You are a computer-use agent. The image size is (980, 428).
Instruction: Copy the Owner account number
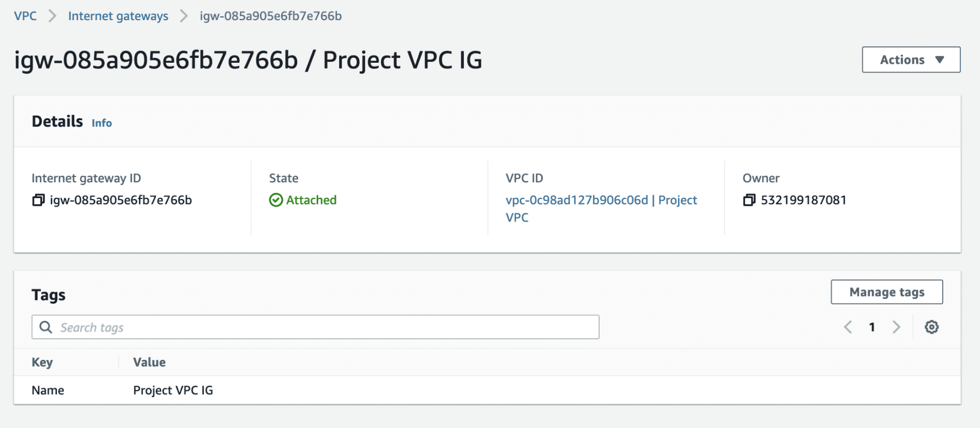tap(749, 200)
